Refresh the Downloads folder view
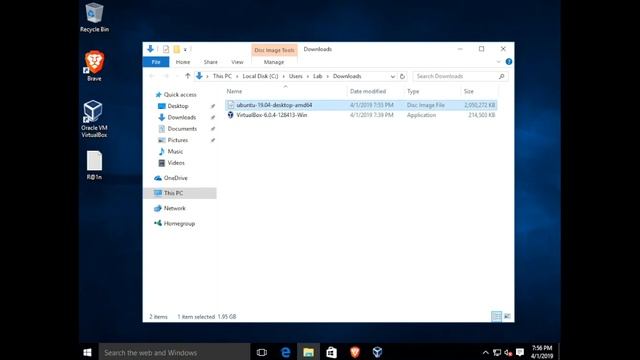640x360 pixels. click(x=402, y=76)
